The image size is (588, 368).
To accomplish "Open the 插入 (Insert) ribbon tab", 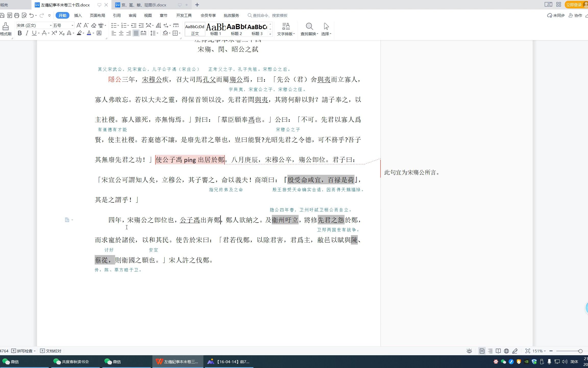I will (x=78, y=15).
